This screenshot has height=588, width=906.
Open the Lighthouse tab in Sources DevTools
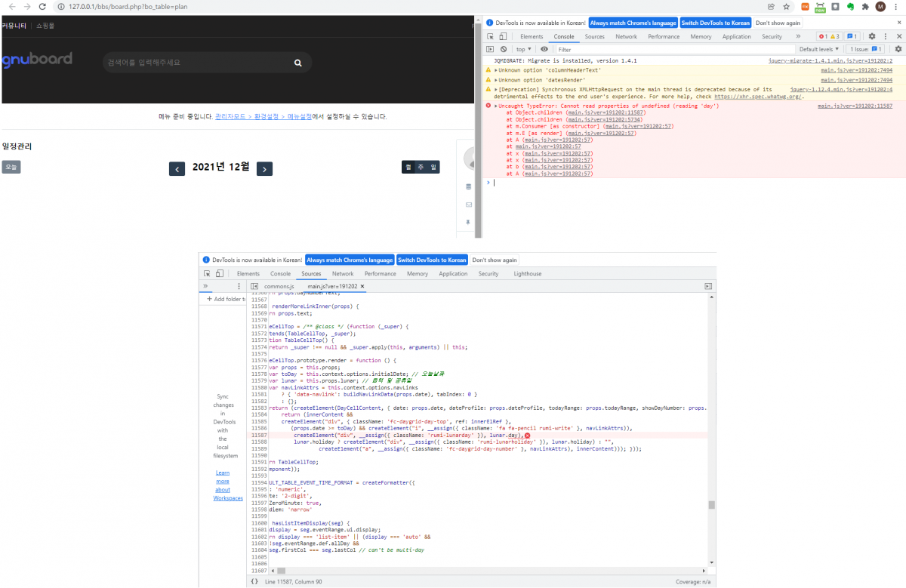pos(528,273)
